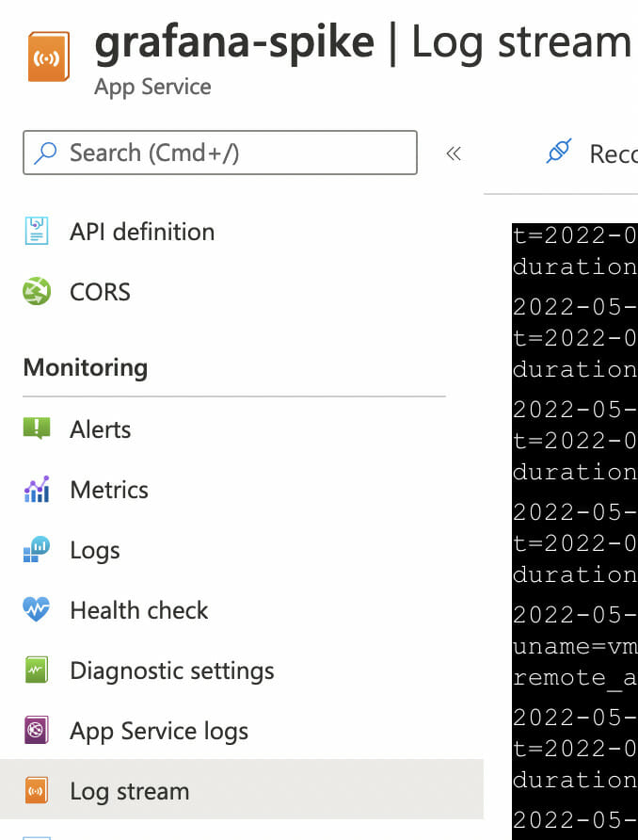Collapse the sidebar with double chevron

[454, 153]
